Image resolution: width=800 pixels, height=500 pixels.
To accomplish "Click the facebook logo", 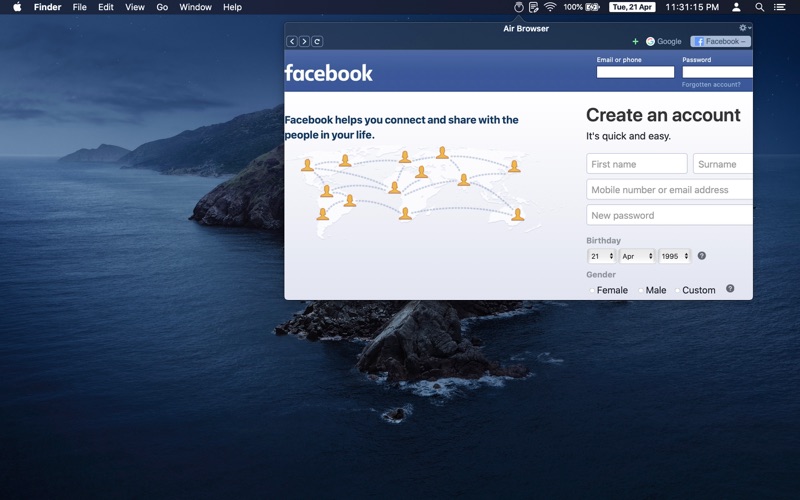I will tap(329, 73).
